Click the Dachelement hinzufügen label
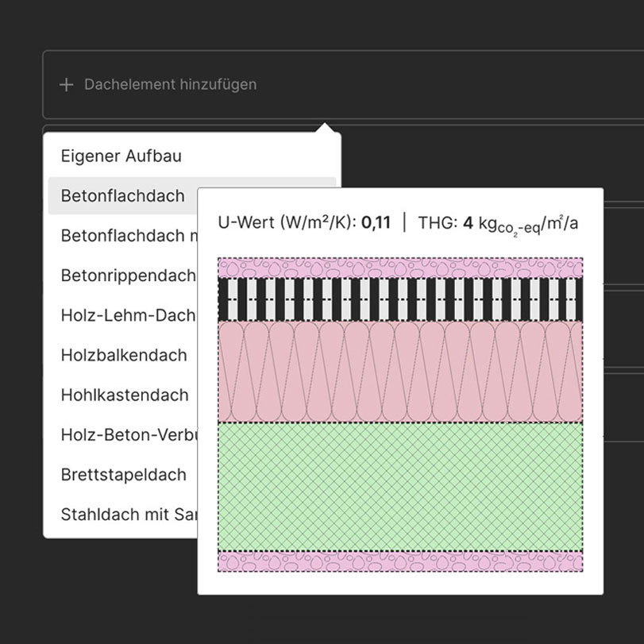The height and width of the screenshot is (644, 644). [171, 85]
